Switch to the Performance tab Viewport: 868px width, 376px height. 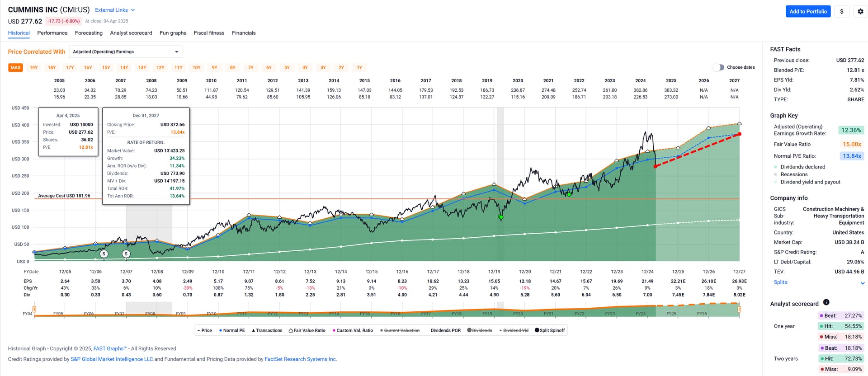52,33
